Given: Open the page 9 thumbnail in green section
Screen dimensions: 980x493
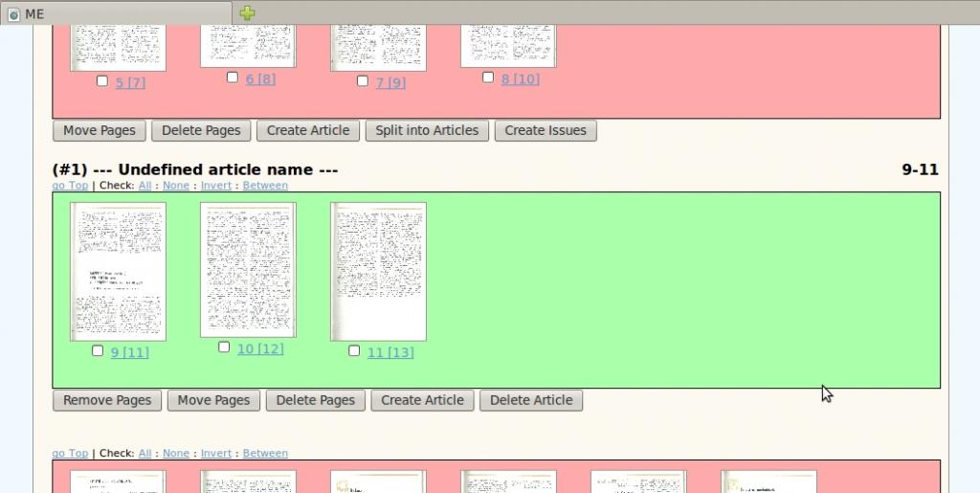Looking at the screenshot, I should (x=118, y=272).
